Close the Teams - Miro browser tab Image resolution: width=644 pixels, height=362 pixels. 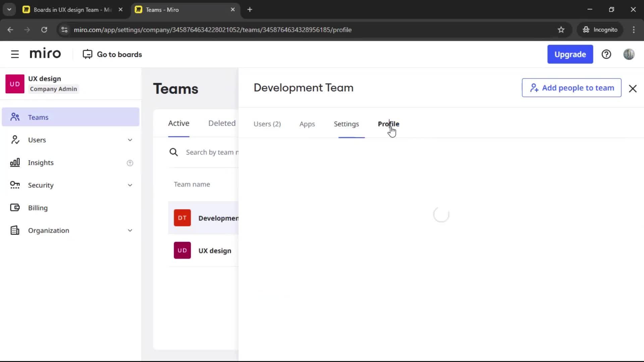tap(233, 10)
